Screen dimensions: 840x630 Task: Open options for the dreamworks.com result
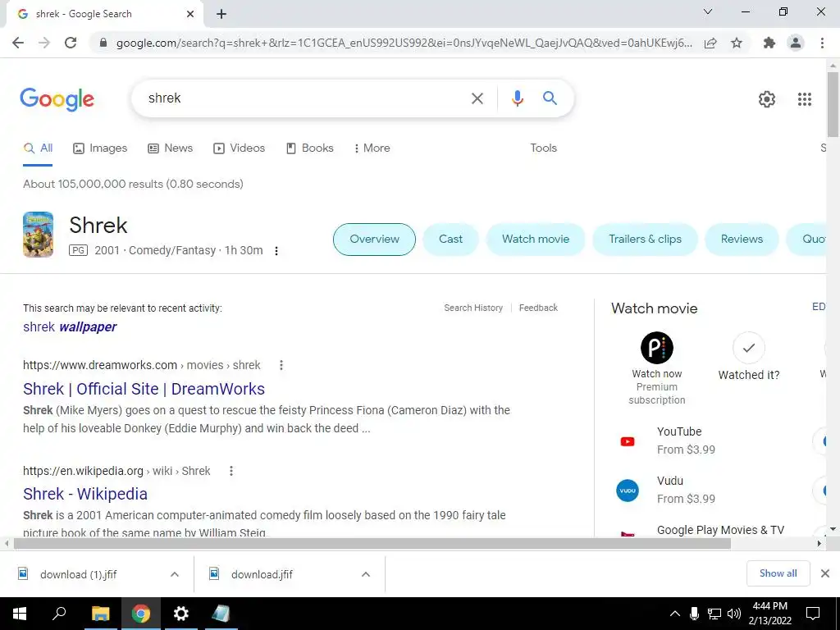pyautogui.click(x=281, y=365)
